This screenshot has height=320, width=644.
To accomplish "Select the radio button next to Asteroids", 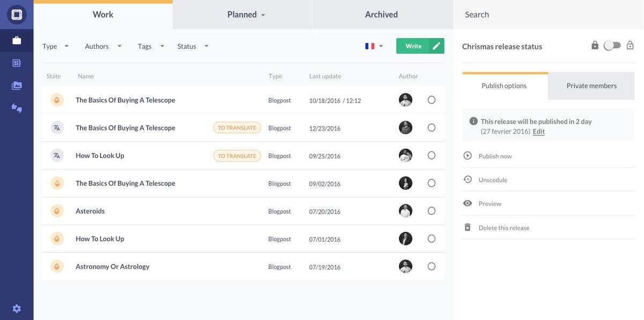I will [431, 210].
